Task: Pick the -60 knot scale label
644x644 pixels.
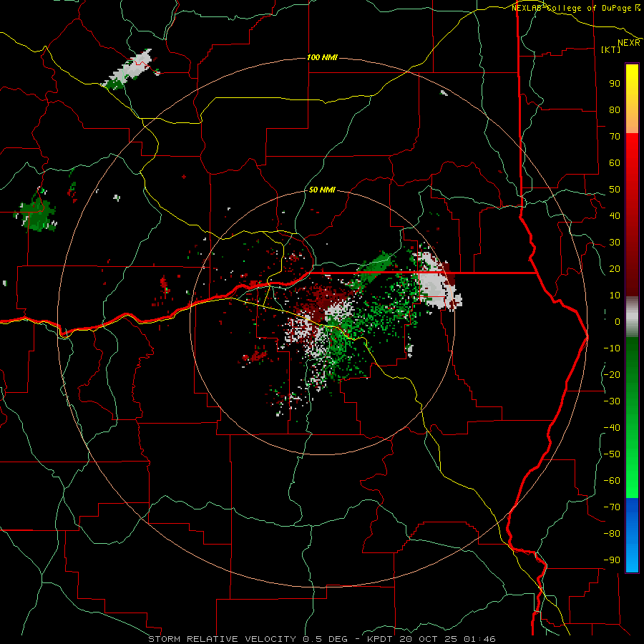Action: [612, 481]
